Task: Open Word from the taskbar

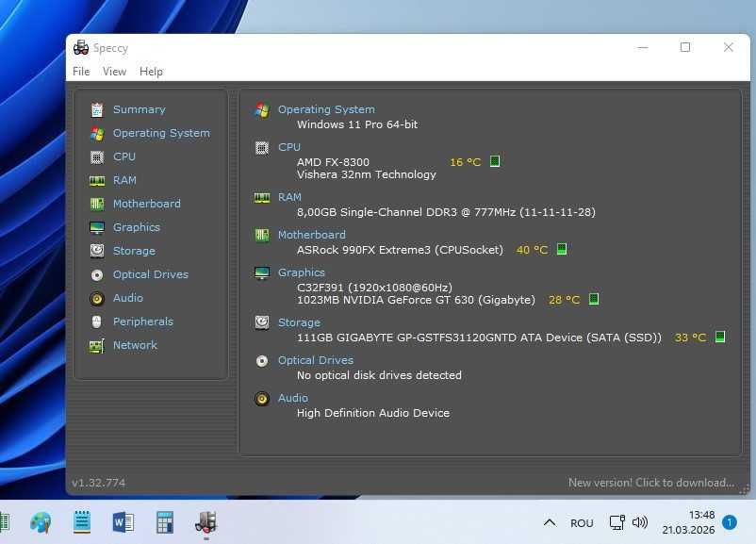Action: [x=123, y=522]
